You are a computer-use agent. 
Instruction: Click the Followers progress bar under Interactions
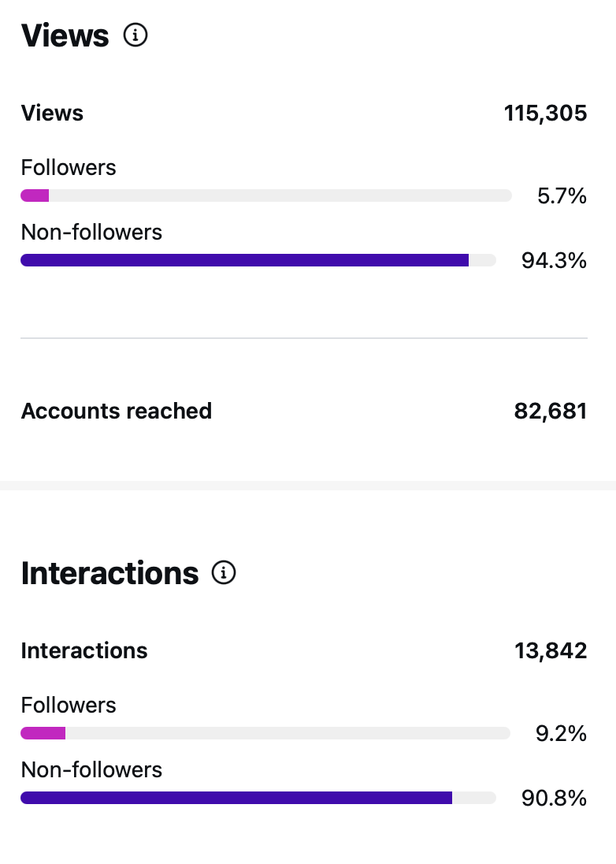pos(265,732)
